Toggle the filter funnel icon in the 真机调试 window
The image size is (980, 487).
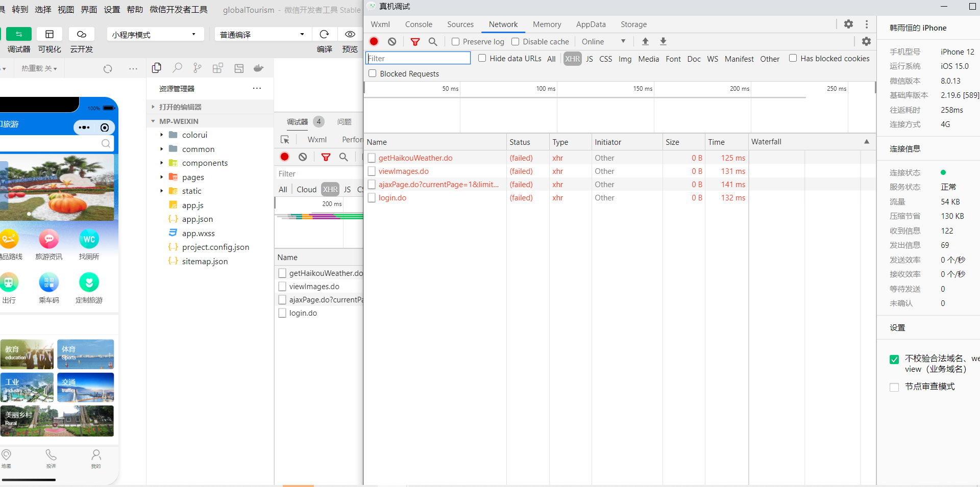click(x=415, y=42)
